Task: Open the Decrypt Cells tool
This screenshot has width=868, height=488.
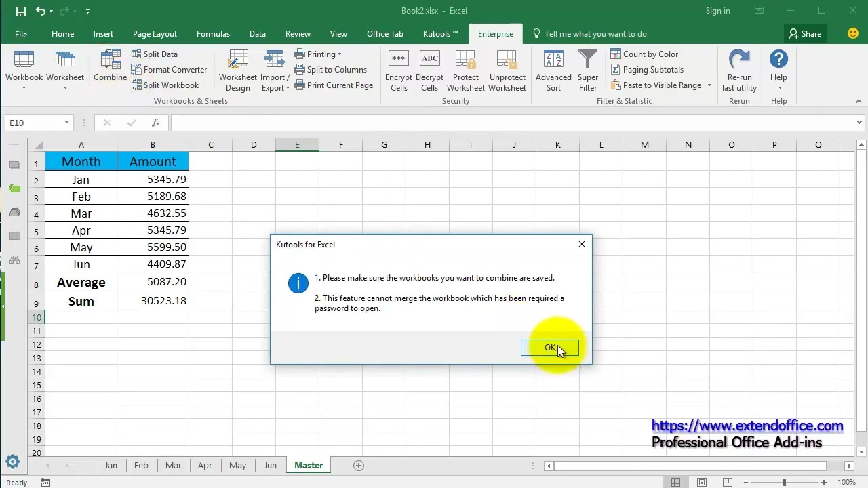Action: pyautogui.click(x=429, y=70)
